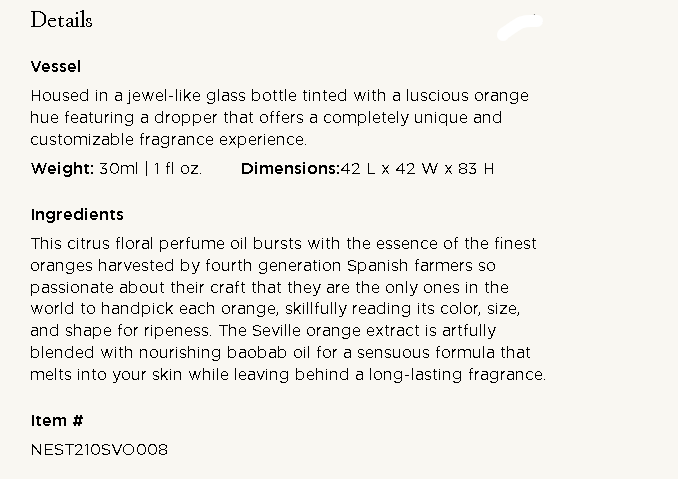Viewport: 678px width, 479px height.
Task: Click the Weight label
Action: point(62,169)
